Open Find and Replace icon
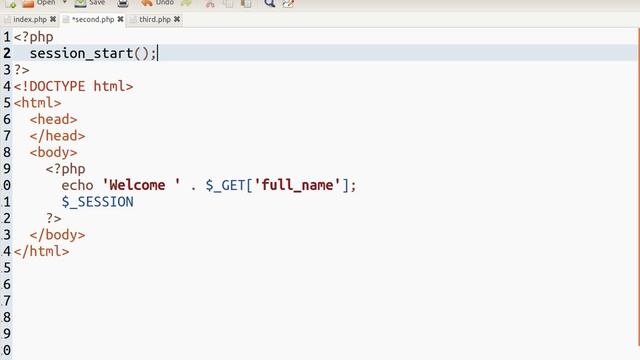The width and height of the screenshot is (640, 360). 288,4
